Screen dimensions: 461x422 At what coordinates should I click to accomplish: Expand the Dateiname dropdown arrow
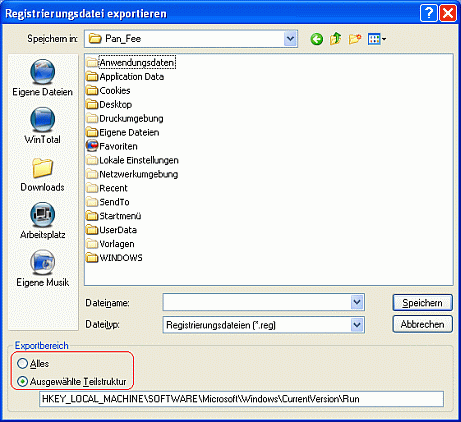coord(357,303)
